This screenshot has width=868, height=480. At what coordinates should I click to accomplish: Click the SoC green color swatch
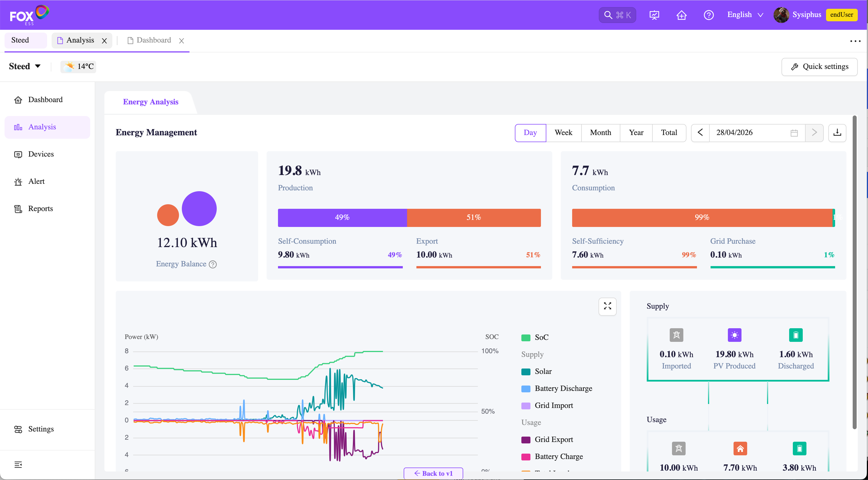526,337
